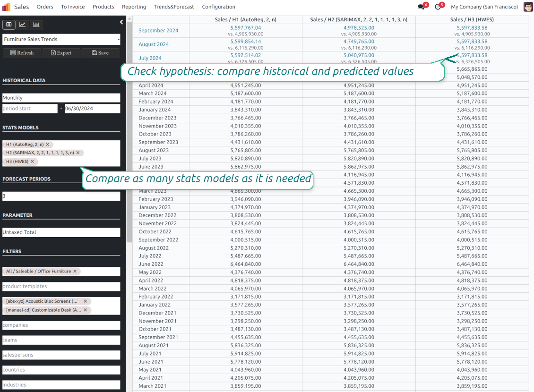The width and height of the screenshot is (534, 392).
Task: Open the Products menu
Action: pos(103,7)
